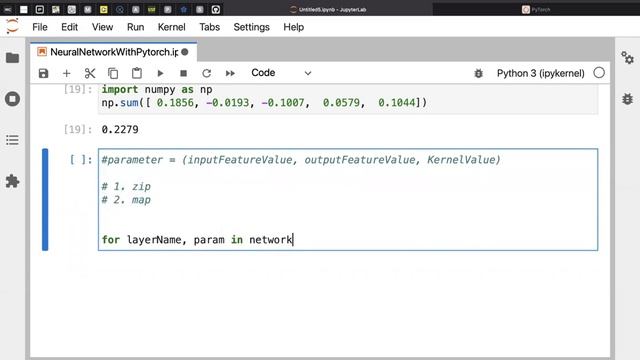Save the notebook with the floppy icon

tap(43, 73)
